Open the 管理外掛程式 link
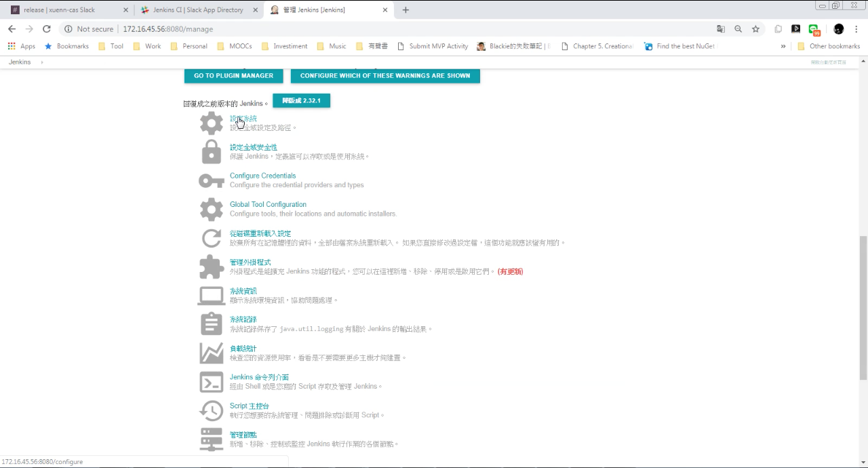Image resolution: width=868 pixels, height=468 pixels. (250, 262)
